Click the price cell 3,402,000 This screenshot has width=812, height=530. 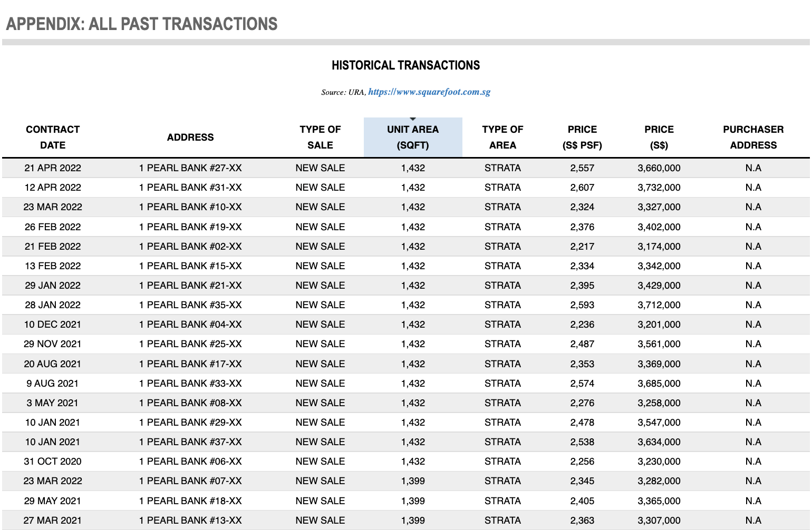coord(659,227)
